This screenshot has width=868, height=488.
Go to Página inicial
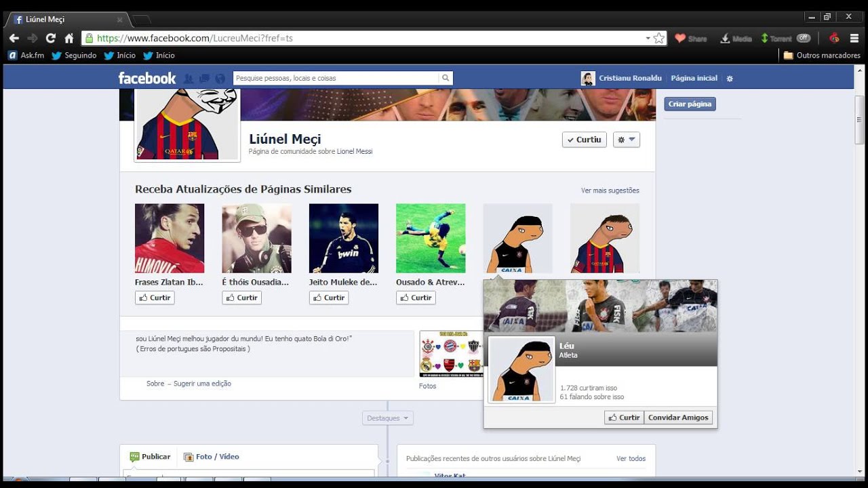click(x=694, y=78)
